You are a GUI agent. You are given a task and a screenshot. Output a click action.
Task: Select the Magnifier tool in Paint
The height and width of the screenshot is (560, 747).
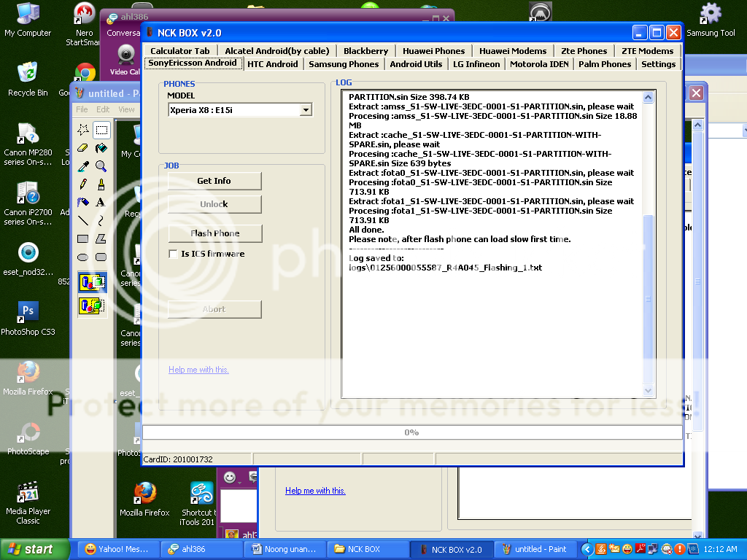click(101, 166)
